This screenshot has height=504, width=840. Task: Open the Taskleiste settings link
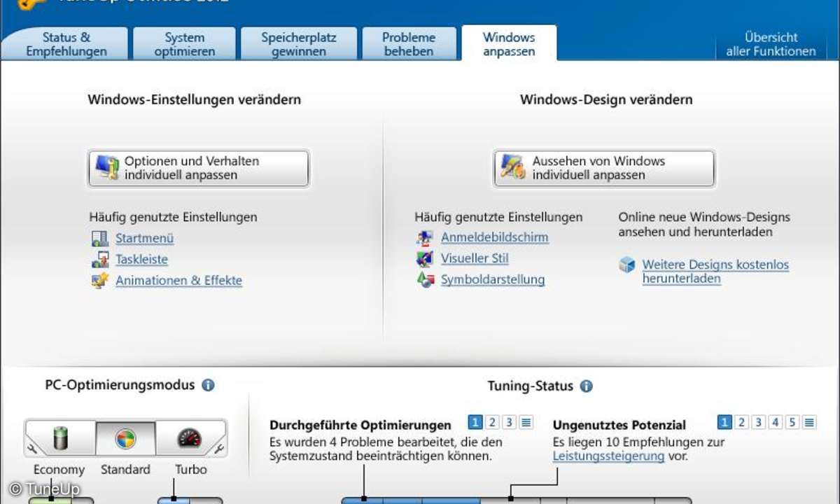pos(141,259)
